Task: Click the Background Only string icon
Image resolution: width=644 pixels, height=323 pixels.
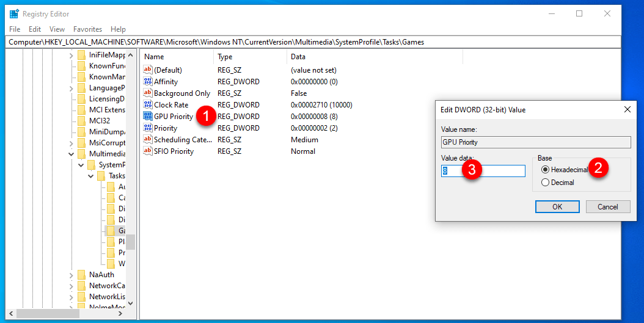Action: click(x=147, y=93)
